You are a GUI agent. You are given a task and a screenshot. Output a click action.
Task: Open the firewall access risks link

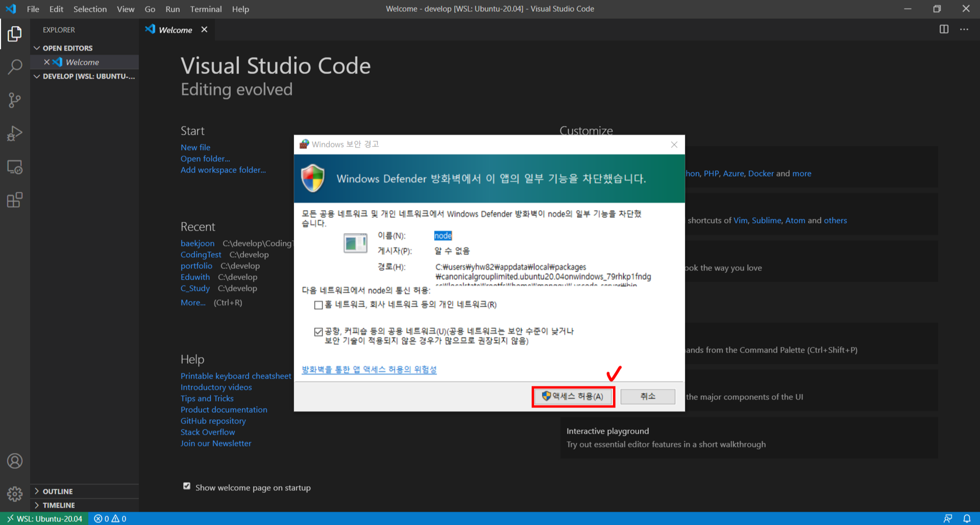click(x=369, y=370)
